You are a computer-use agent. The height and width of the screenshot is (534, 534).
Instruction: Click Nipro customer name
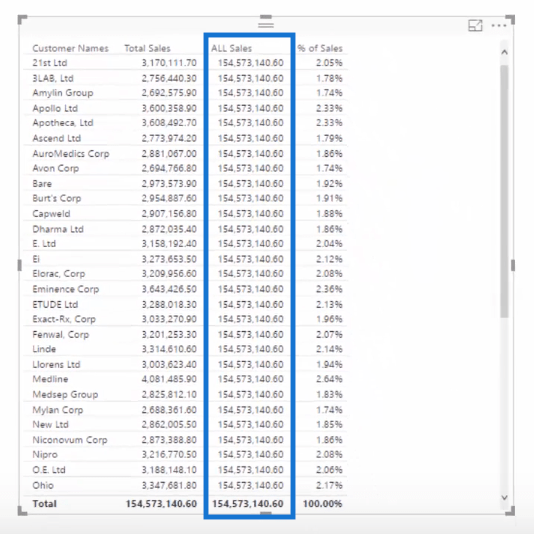pyautogui.click(x=45, y=454)
